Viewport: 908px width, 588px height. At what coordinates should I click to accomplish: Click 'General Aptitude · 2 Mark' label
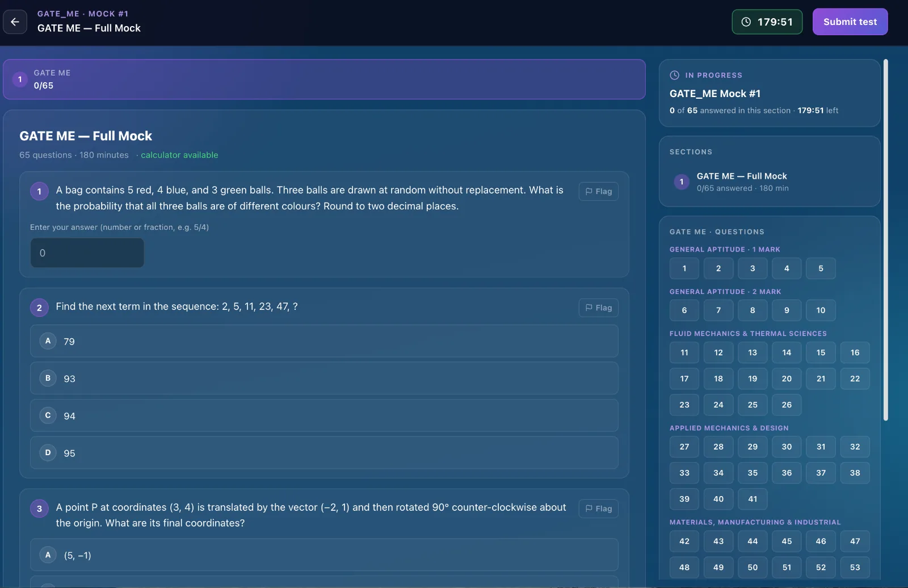(x=725, y=292)
